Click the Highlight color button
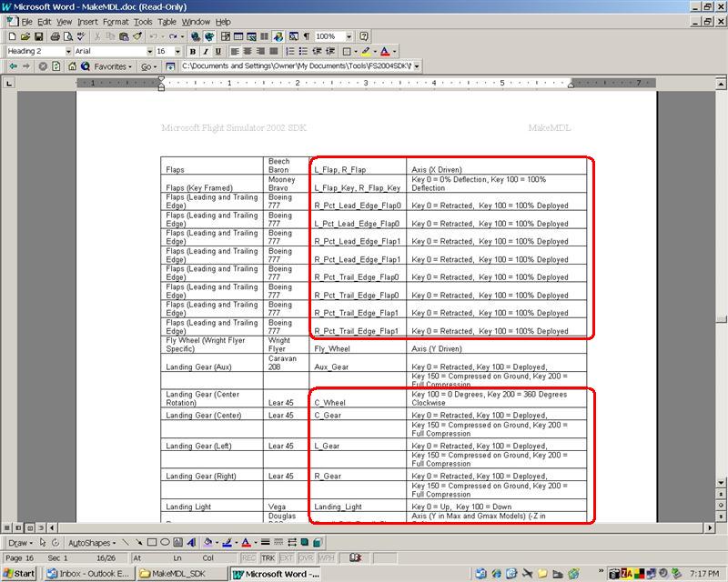 tap(366, 52)
